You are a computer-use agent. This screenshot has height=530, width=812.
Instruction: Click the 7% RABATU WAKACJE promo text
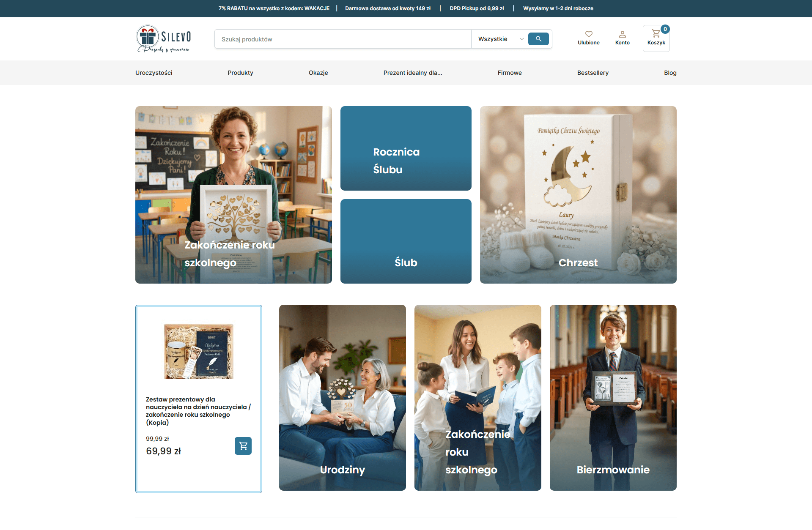274,8
